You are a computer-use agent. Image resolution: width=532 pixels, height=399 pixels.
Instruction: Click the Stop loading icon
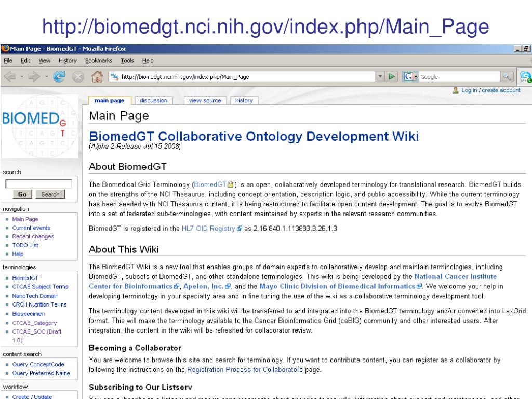click(78, 77)
